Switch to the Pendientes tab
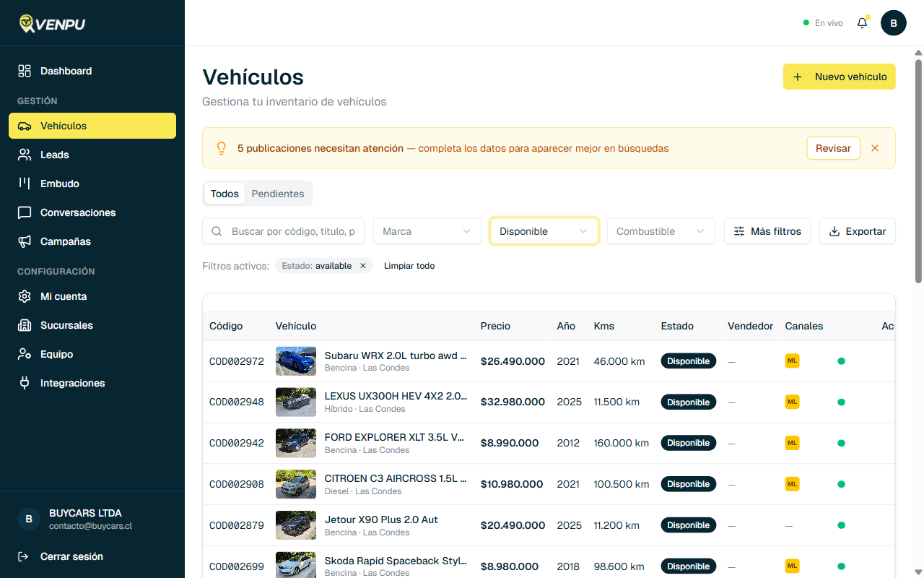Screen dimensions: 924x578 [278, 194]
